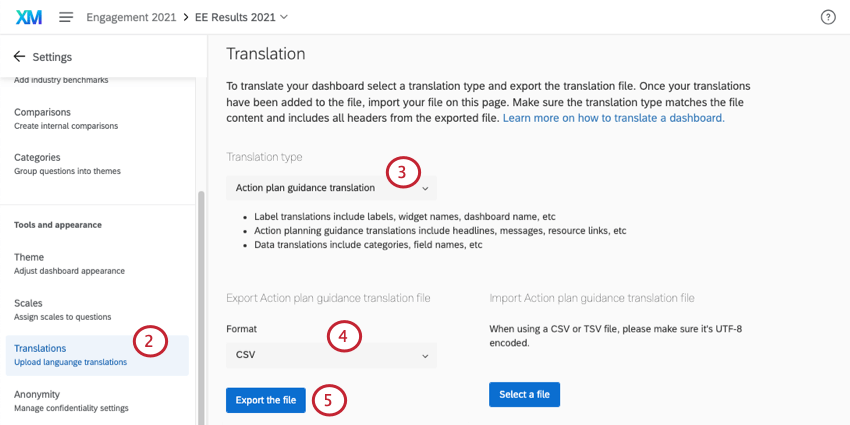The image size is (850, 425).
Task: Click the step 3 numbered marker
Action: coord(402,173)
